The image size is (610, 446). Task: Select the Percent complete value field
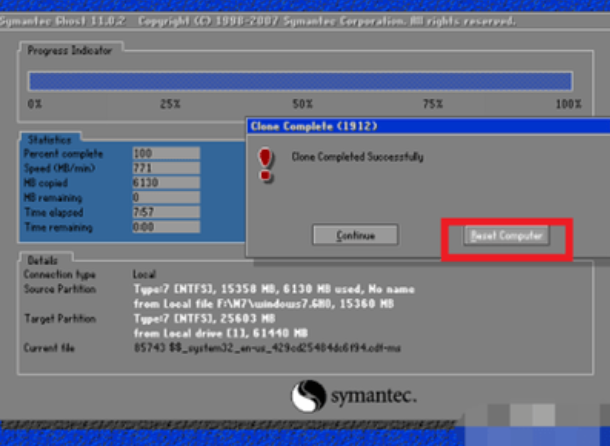165,154
